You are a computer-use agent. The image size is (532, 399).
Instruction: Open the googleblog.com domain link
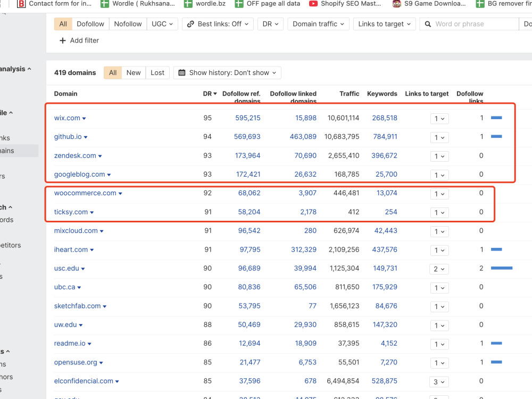[x=79, y=174]
